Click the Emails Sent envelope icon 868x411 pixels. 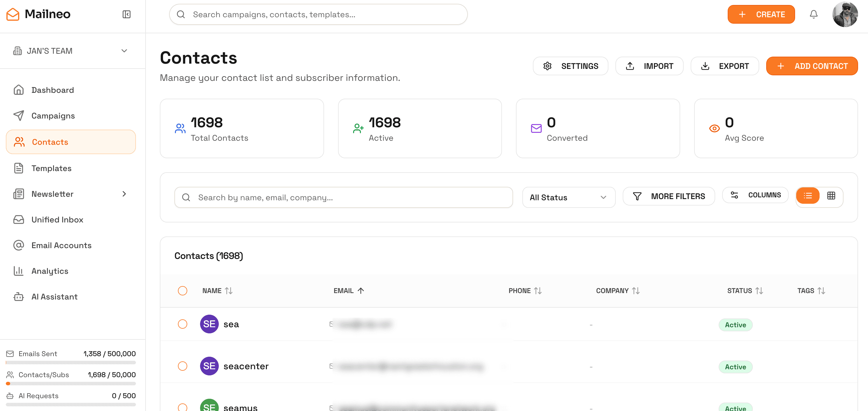10,354
